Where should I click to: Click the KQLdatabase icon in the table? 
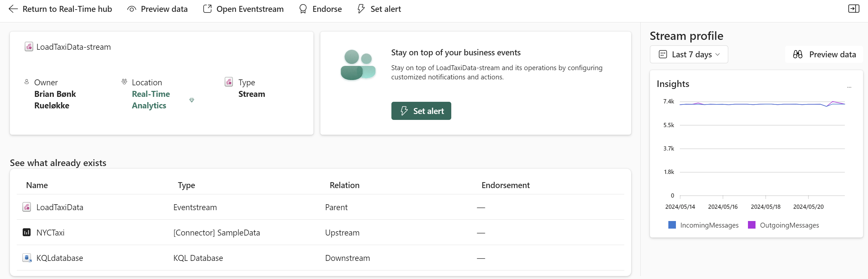[x=27, y=258]
